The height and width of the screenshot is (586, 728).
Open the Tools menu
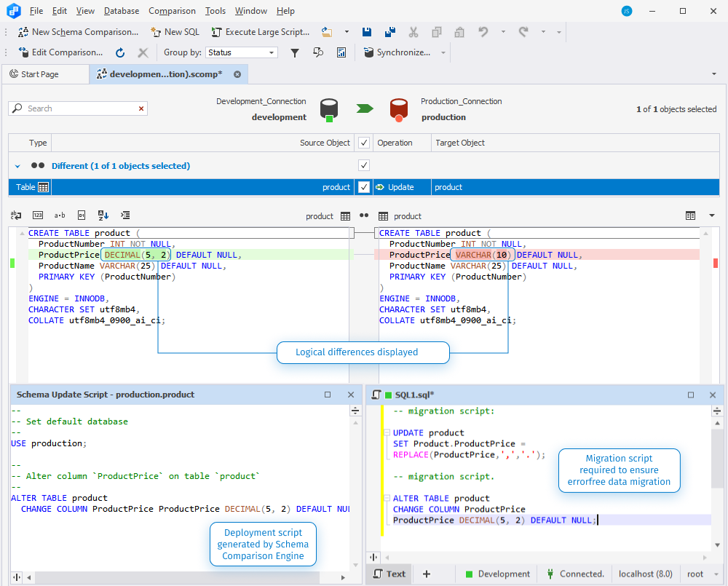tap(215, 11)
